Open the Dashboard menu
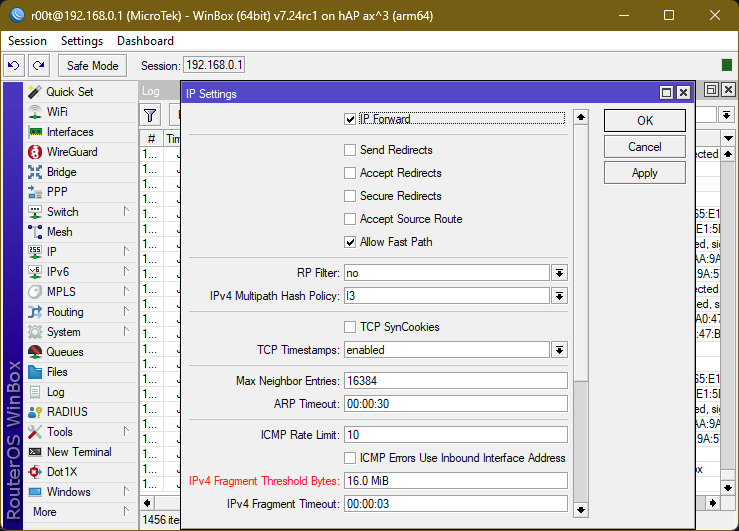The image size is (739, 531). 145,41
